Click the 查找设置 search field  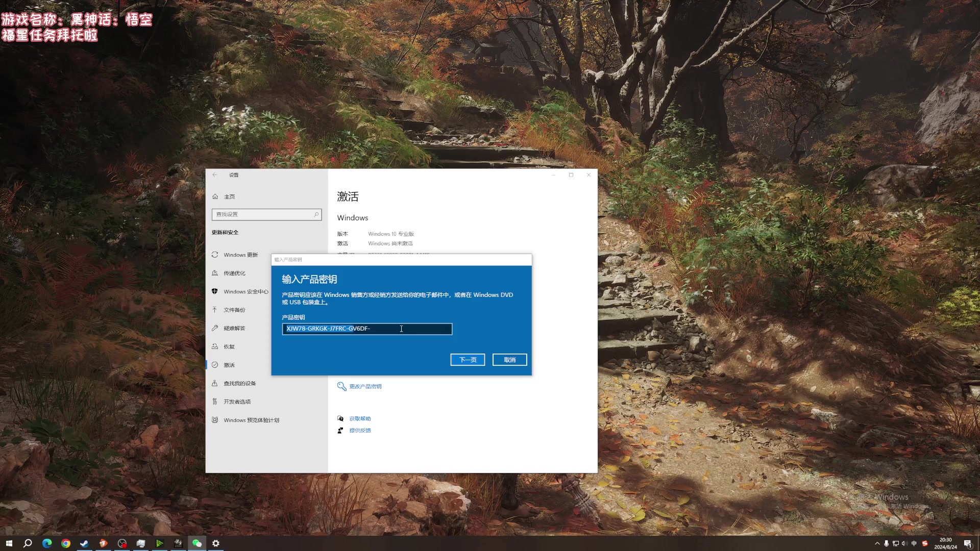(x=266, y=214)
